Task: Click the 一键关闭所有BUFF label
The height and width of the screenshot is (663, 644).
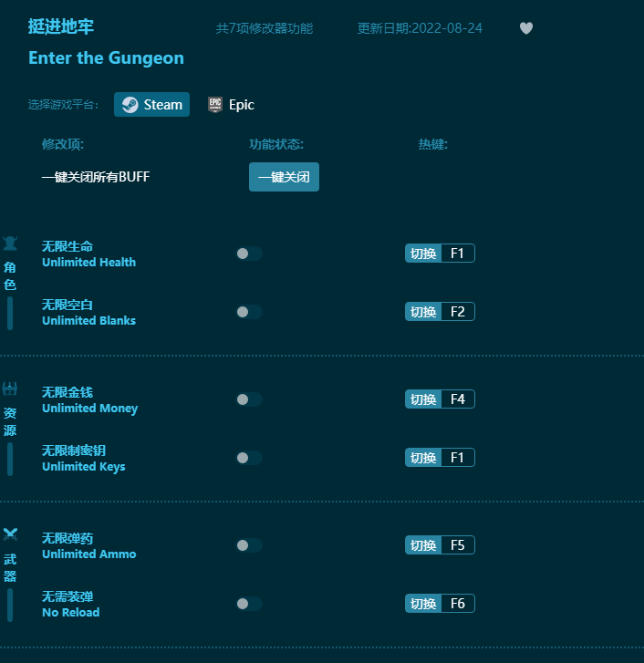Action: click(x=96, y=177)
